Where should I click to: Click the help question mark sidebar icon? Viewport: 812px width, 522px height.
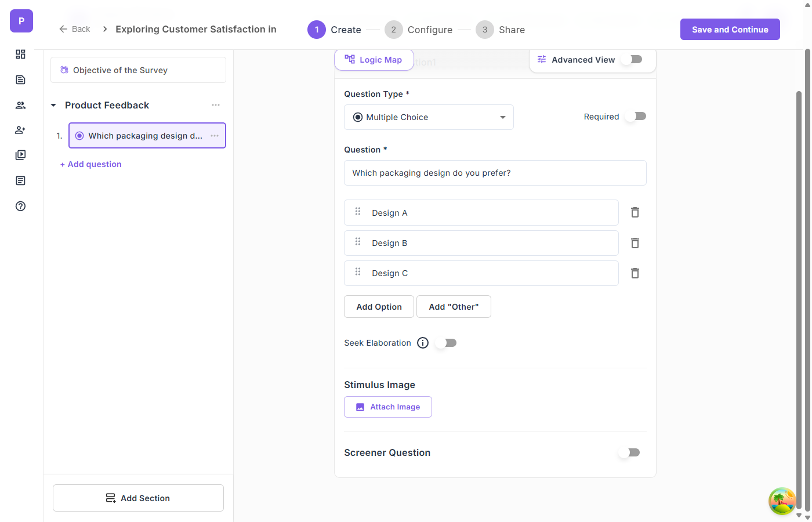(20, 206)
